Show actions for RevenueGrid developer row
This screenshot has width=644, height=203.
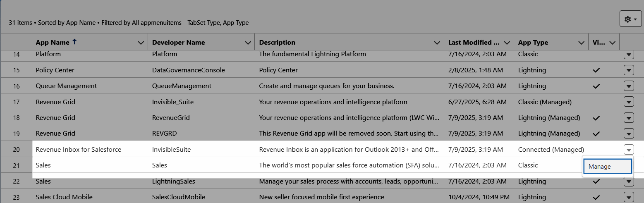tap(629, 118)
